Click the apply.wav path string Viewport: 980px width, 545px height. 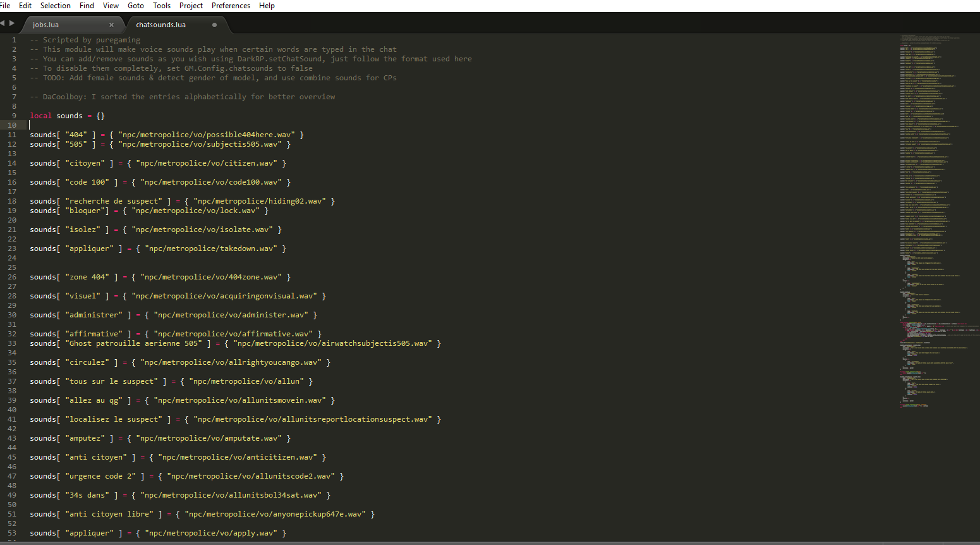[211, 533]
